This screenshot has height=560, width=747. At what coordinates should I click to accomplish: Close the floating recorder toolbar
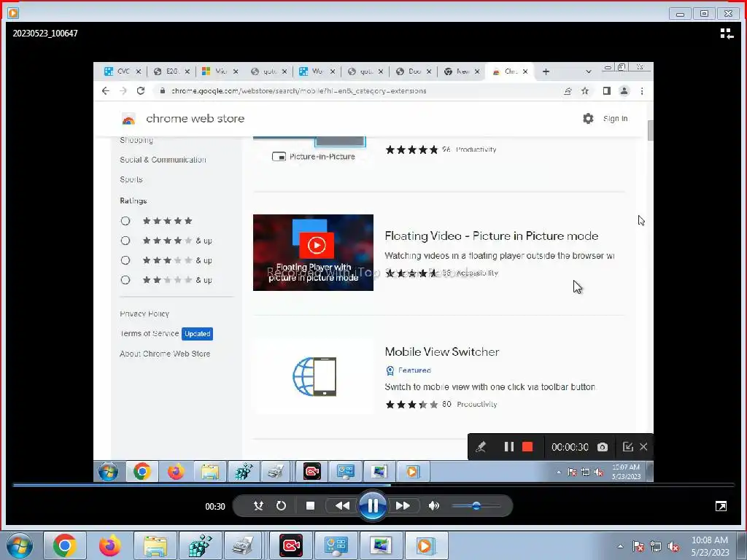click(x=643, y=447)
